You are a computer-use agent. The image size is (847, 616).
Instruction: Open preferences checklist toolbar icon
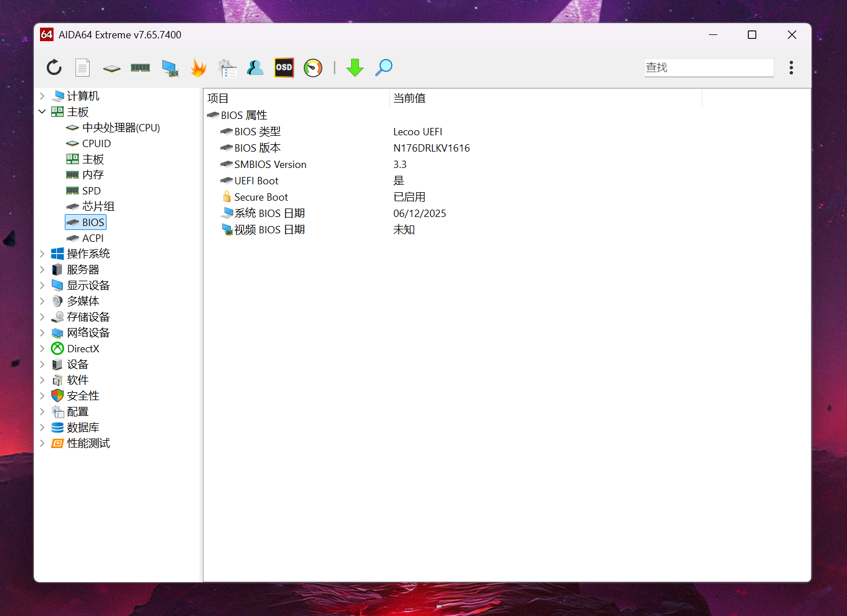tap(227, 68)
